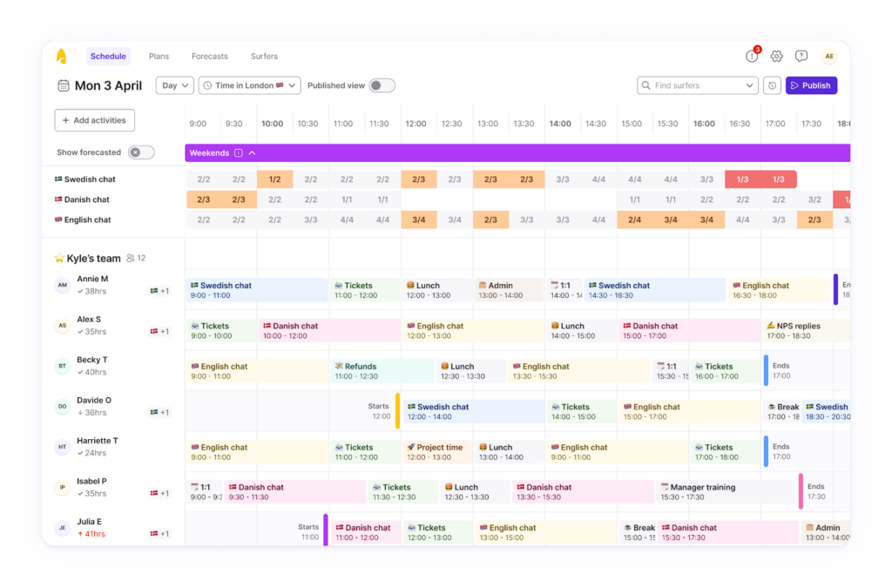Switch to the Schedule tab
The width and height of the screenshot is (892, 588).
pyautogui.click(x=108, y=57)
